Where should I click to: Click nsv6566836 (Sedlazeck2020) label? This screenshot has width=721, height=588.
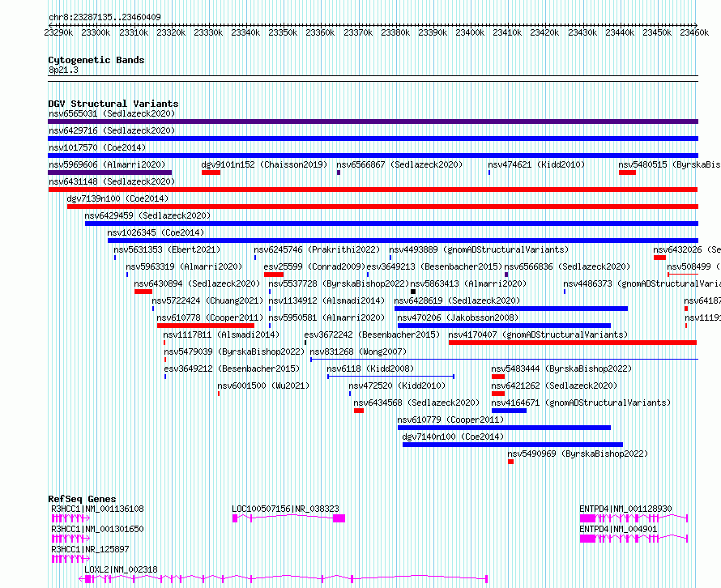567,266
